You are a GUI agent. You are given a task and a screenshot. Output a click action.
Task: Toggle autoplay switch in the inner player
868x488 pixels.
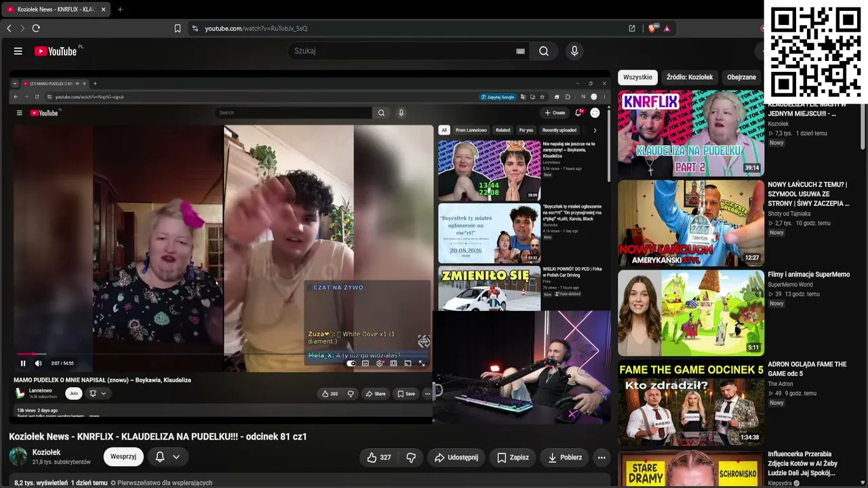click(x=351, y=363)
